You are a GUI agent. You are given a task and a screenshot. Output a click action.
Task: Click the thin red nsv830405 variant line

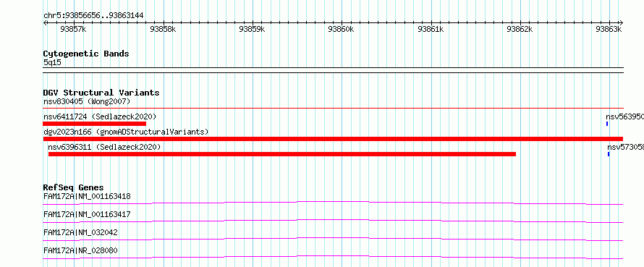click(x=333, y=108)
